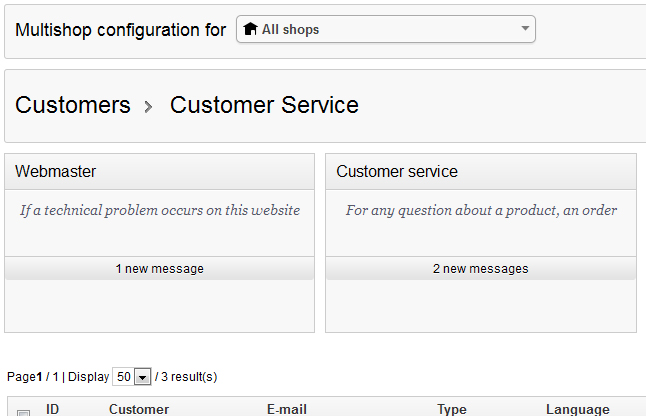646x416 pixels.
Task: Click the Webmaster technical problem description
Action: tap(160, 211)
